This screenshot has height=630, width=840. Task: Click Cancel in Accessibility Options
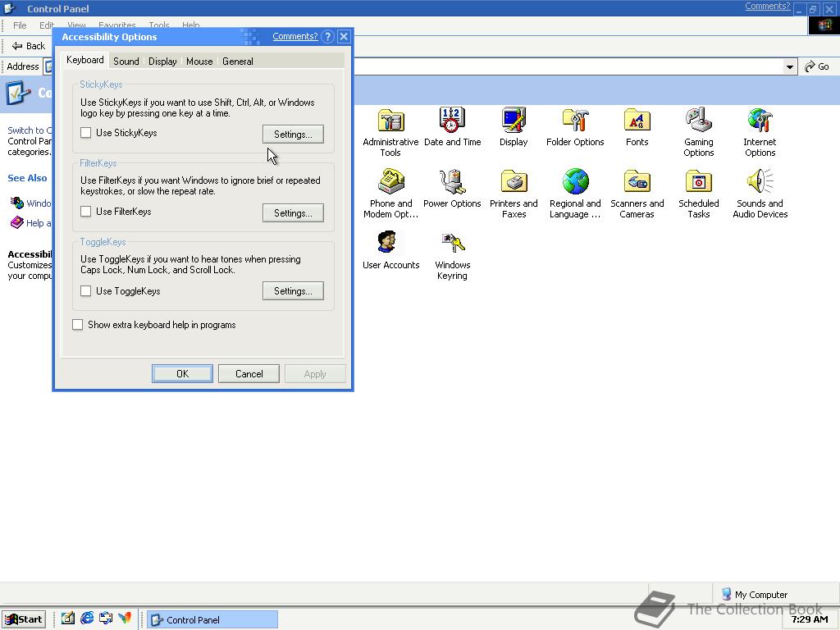click(x=249, y=373)
